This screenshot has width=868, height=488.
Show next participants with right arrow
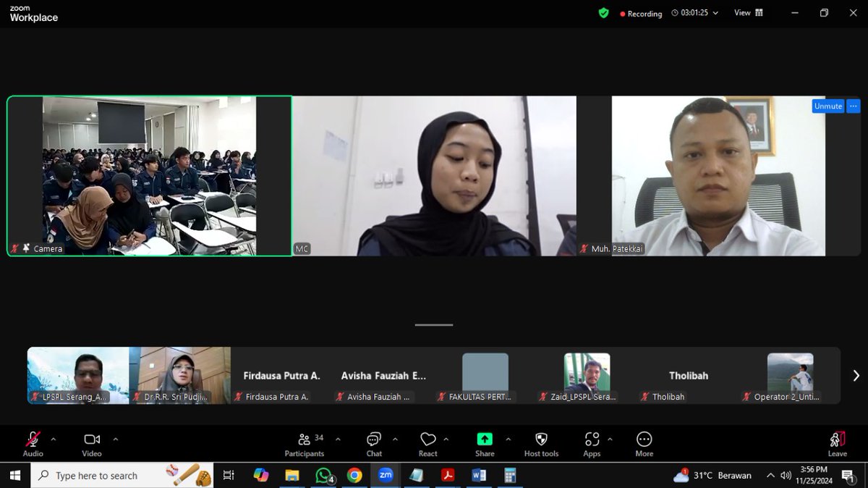tap(856, 376)
